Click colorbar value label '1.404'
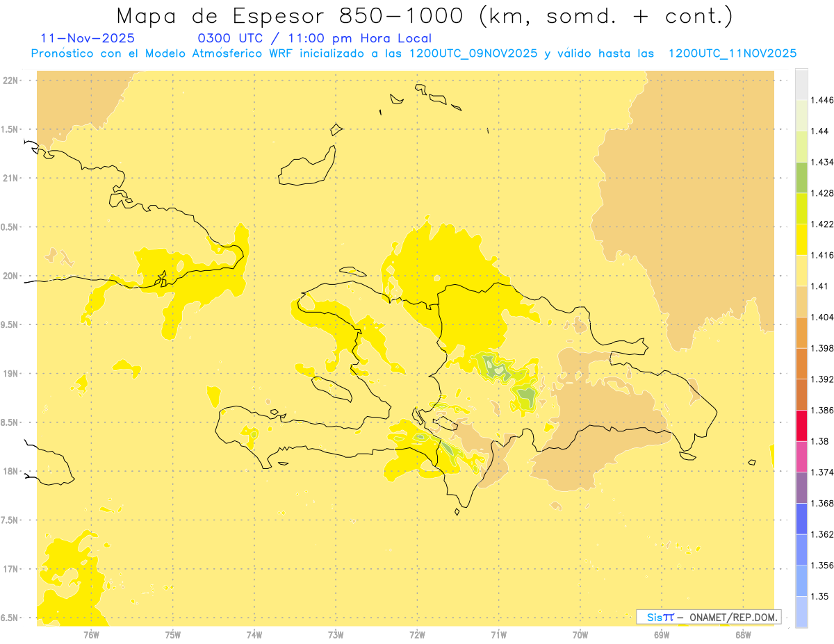Screen dimensions: 834x644 [x=824, y=317]
